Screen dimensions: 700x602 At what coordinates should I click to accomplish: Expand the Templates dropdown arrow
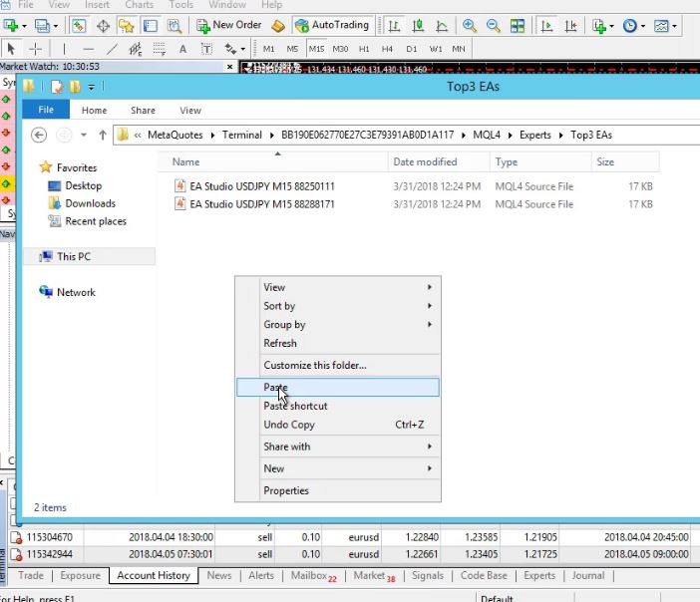pyautogui.click(x=674, y=26)
